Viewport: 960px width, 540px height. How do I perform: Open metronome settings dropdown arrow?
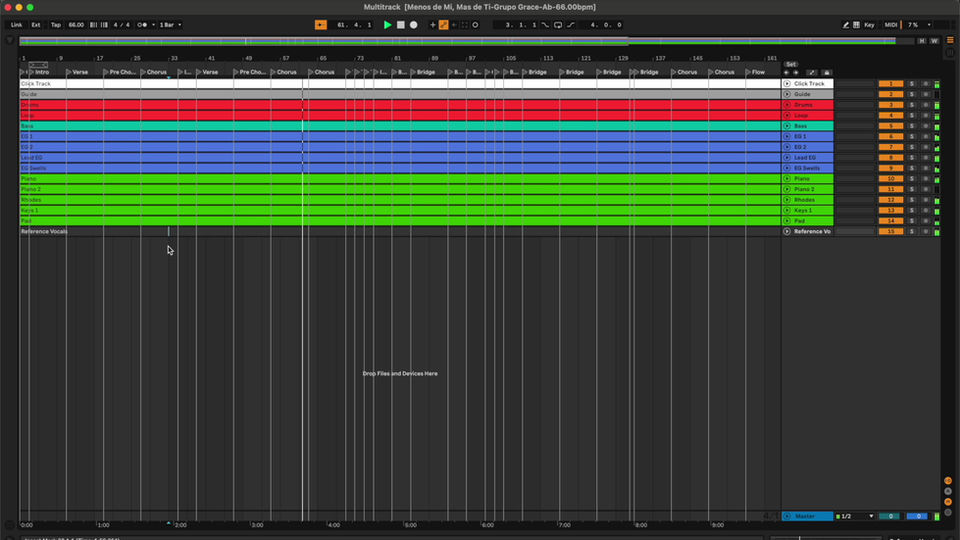(153, 25)
